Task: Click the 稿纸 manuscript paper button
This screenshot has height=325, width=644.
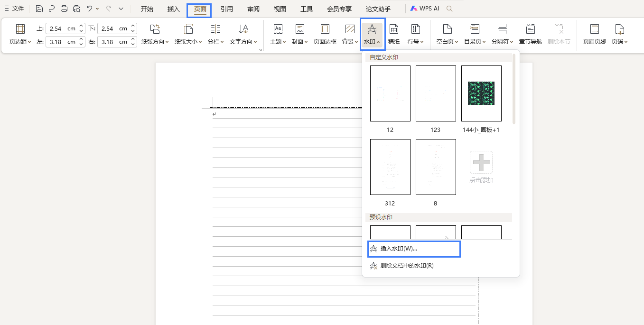Action: coord(394,35)
